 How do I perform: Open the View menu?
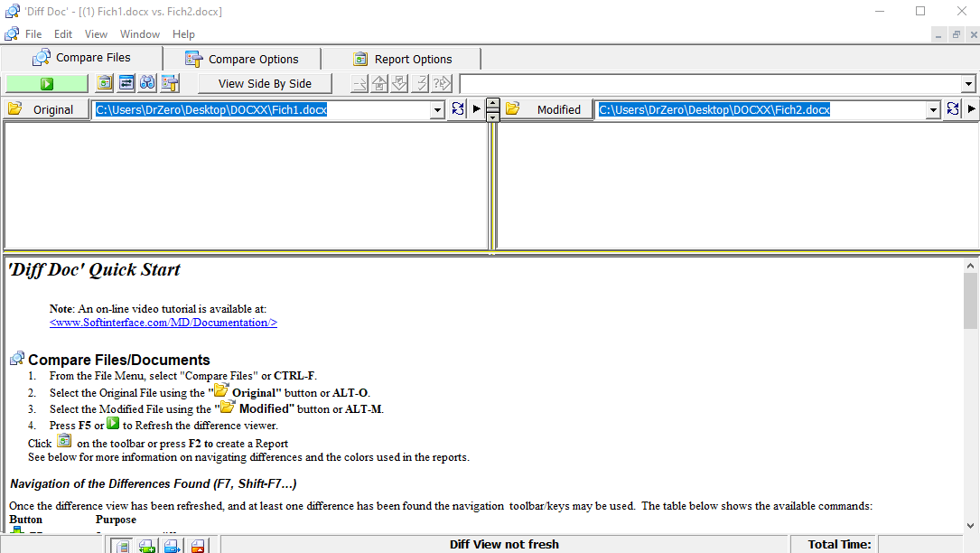97,33
